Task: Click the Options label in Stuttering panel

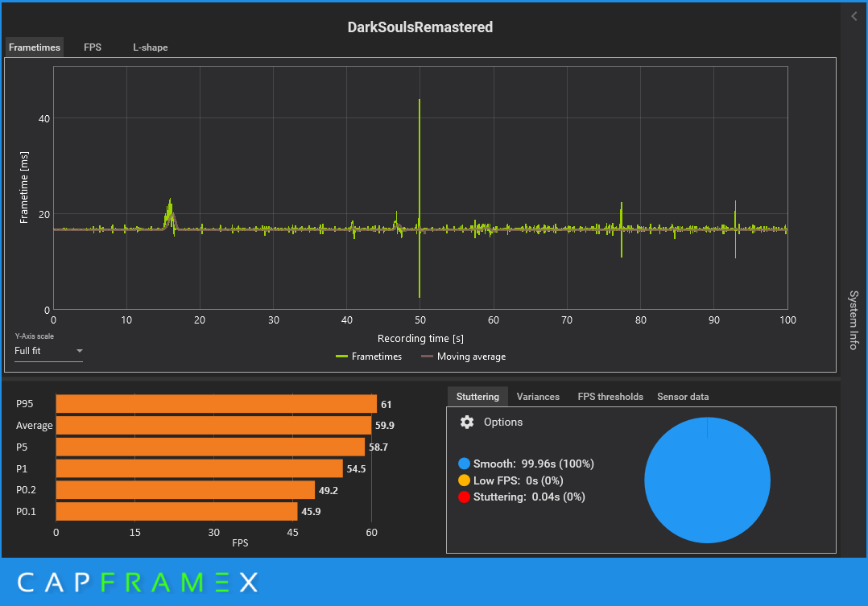Action: click(503, 423)
